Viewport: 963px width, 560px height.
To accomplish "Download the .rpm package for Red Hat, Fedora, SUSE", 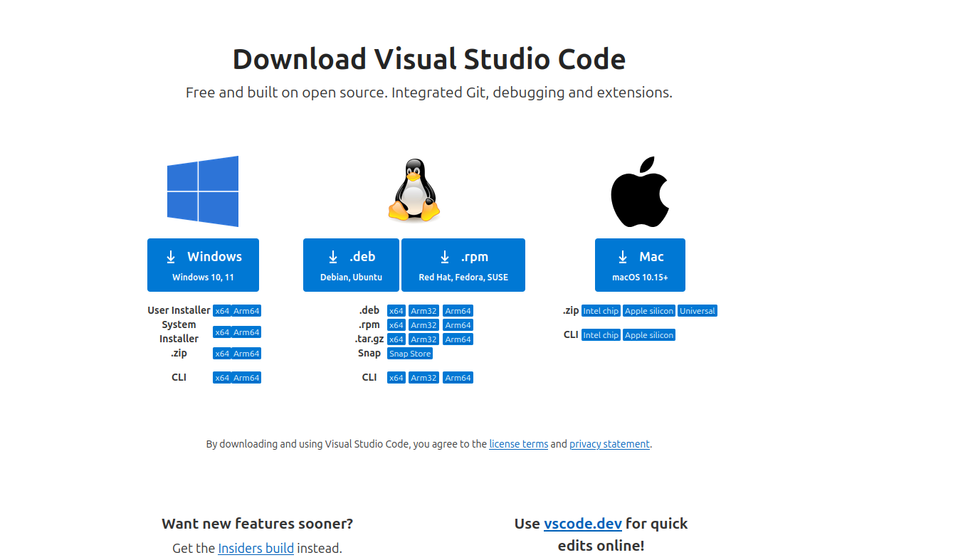I will (463, 265).
